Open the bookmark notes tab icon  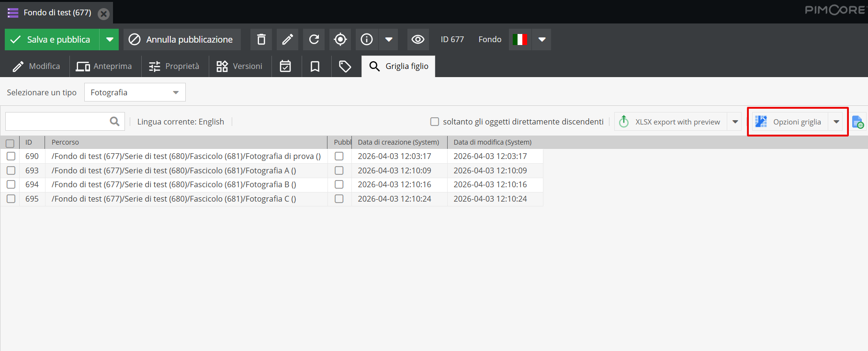[x=315, y=66]
